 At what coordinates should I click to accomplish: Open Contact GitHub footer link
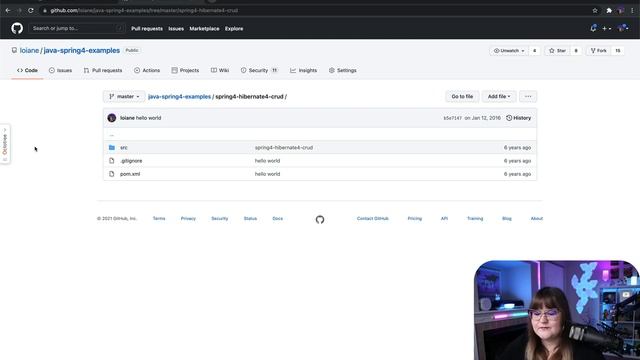coord(373,218)
